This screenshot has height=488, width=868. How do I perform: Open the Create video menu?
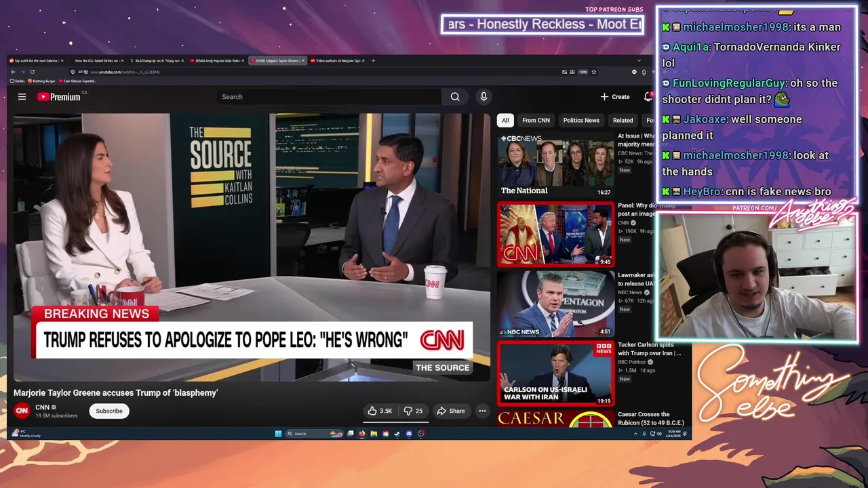615,97
